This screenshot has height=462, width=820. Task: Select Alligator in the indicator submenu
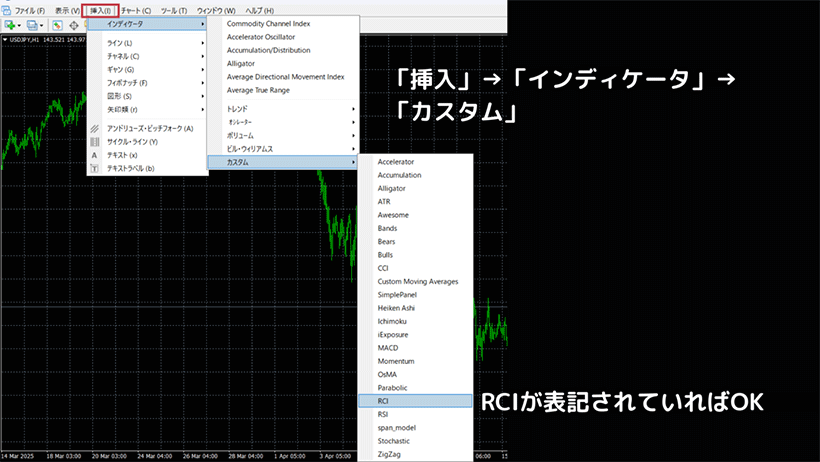click(x=283, y=64)
